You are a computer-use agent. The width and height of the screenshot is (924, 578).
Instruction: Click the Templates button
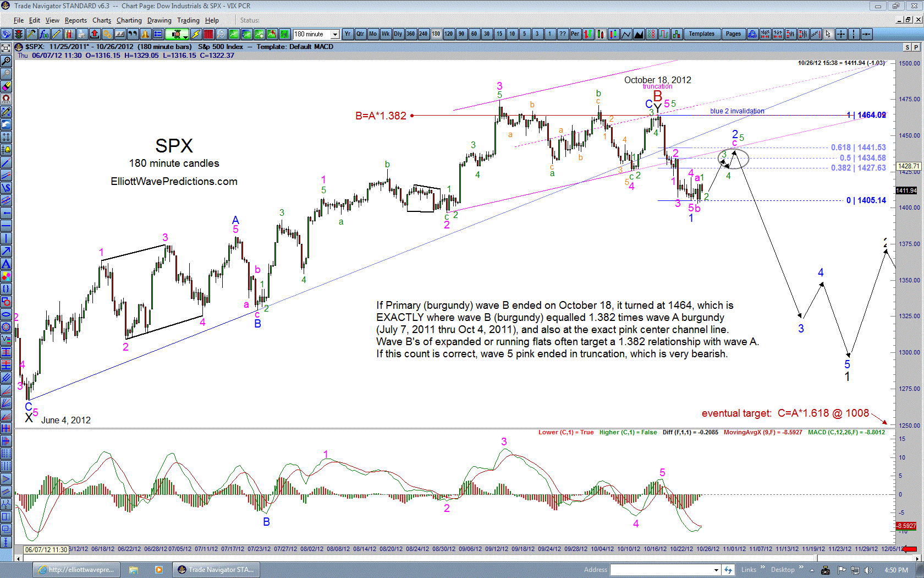click(x=702, y=34)
